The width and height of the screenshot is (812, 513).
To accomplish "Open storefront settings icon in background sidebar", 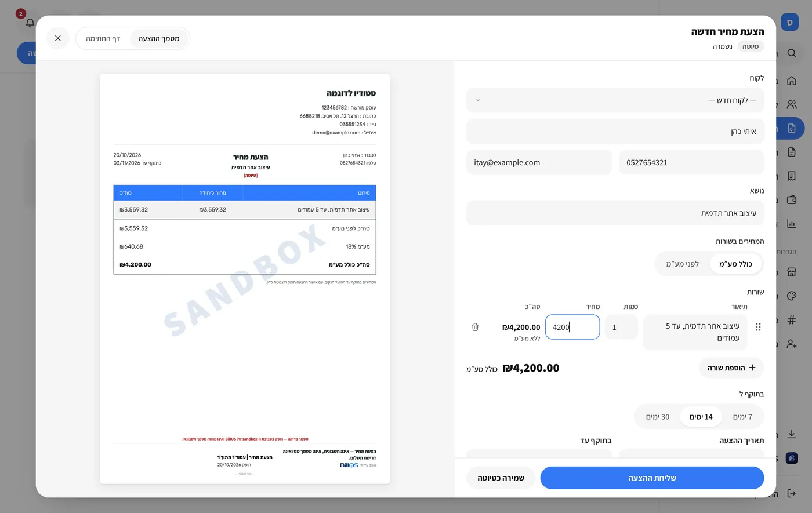I will (x=792, y=272).
